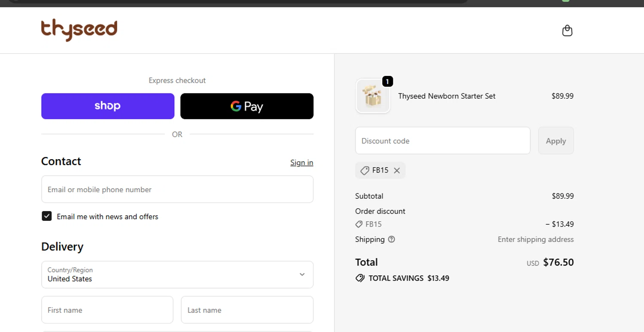Click the Subtotal $89.99 value
Screen dimensions: 644x332
coord(563,196)
